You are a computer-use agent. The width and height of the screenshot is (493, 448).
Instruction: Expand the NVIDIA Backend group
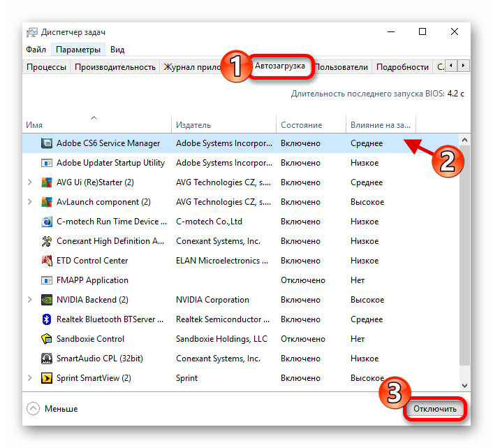(30, 300)
